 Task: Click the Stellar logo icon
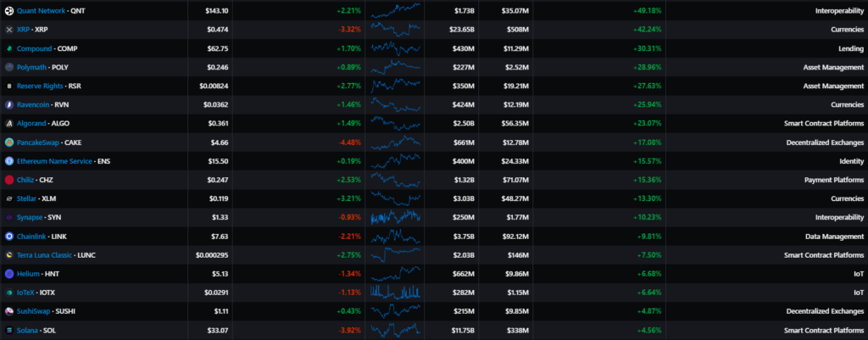(8, 198)
